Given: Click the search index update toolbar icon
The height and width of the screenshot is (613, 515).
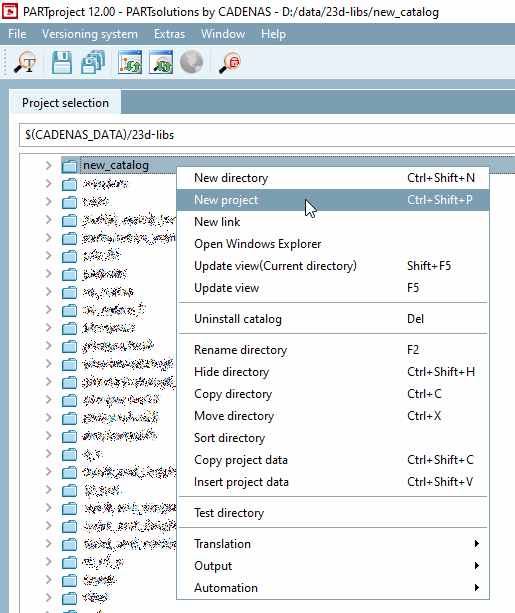Looking at the screenshot, I should pos(161,63).
